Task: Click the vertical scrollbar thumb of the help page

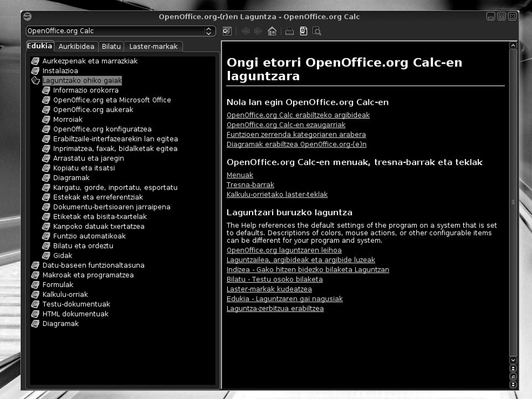Action: coord(513,202)
